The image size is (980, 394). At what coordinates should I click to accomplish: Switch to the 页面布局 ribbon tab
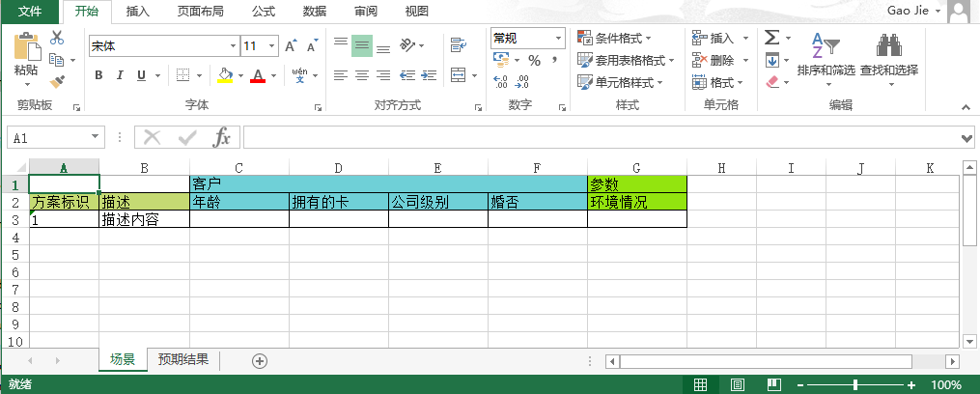point(200,12)
